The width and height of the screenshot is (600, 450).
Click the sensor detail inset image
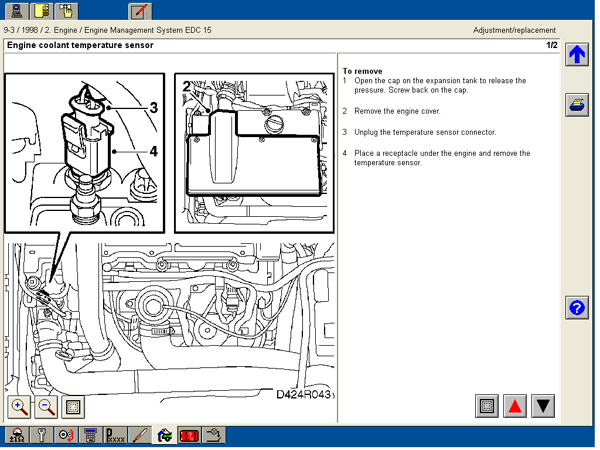(84, 152)
